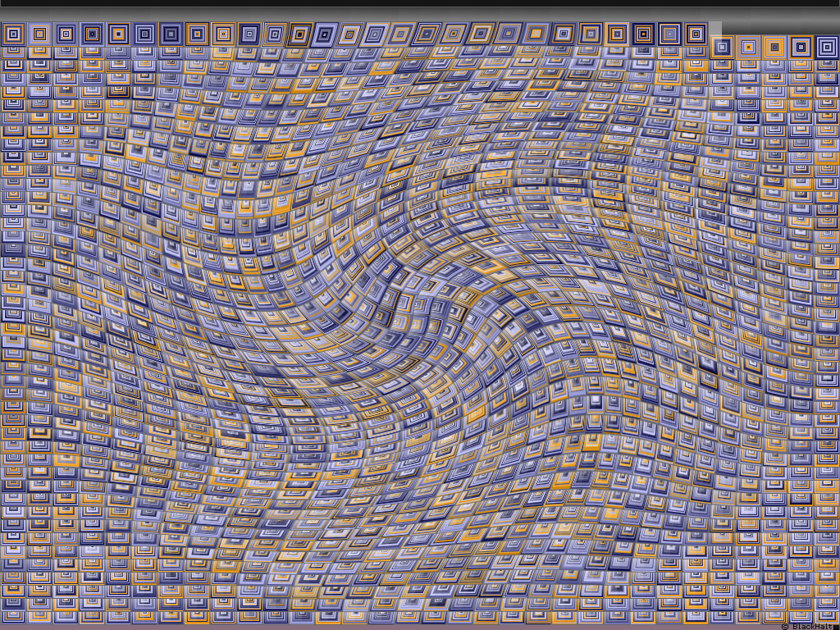Select the first tile in the top-left corner
This screenshot has height=630, width=840.
tap(13, 34)
